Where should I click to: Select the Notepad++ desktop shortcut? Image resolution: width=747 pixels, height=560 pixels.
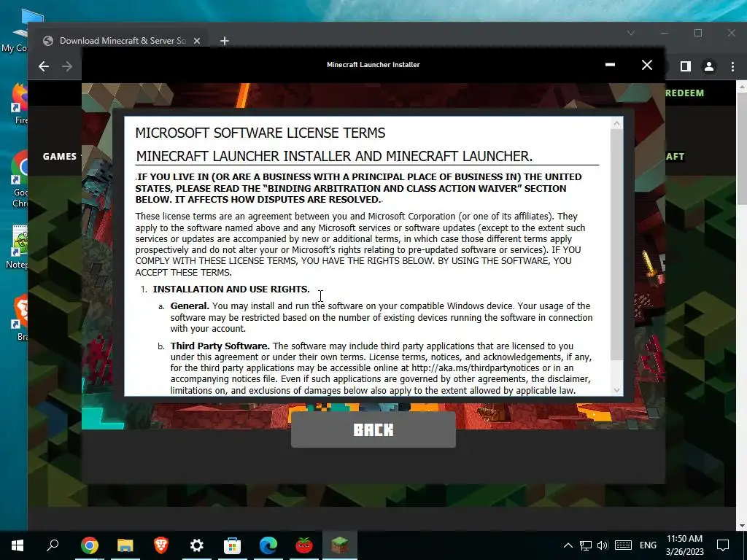click(x=18, y=247)
